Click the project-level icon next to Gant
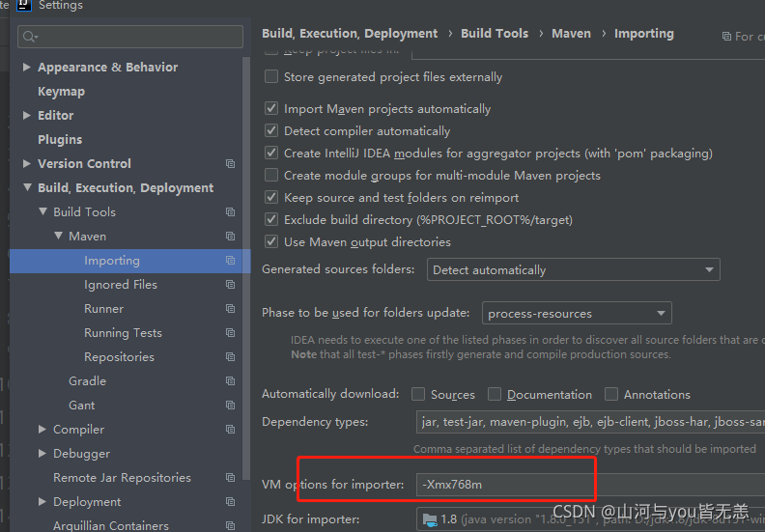The image size is (765, 532). (x=230, y=406)
